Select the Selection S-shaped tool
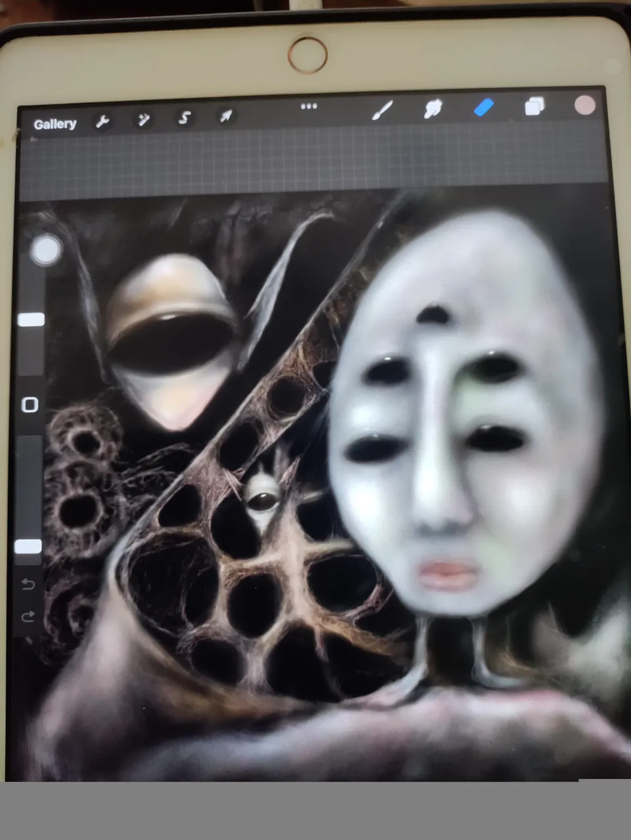 click(185, 118)
